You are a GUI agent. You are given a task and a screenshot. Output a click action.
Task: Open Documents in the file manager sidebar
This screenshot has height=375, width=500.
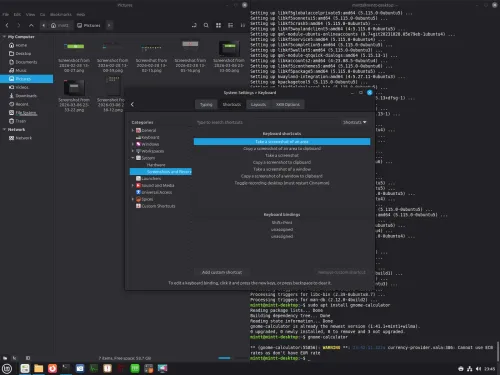[27, 62]
